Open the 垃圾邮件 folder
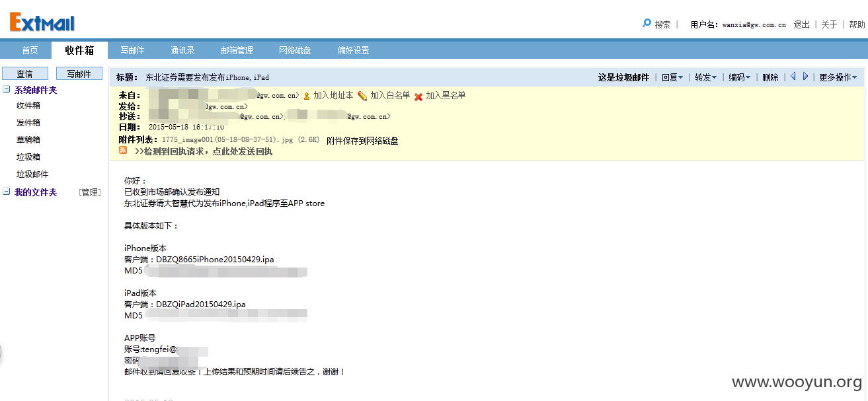This screenshot has width=868, height=401. click(32, 174)
